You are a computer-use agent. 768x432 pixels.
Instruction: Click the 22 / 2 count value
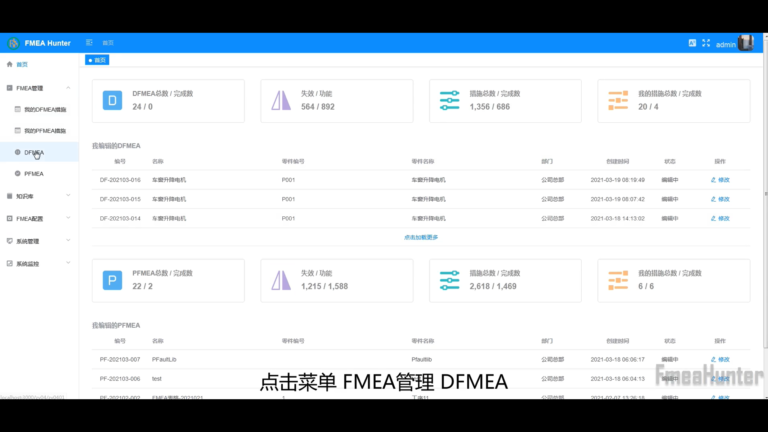[x=143, y=287]
